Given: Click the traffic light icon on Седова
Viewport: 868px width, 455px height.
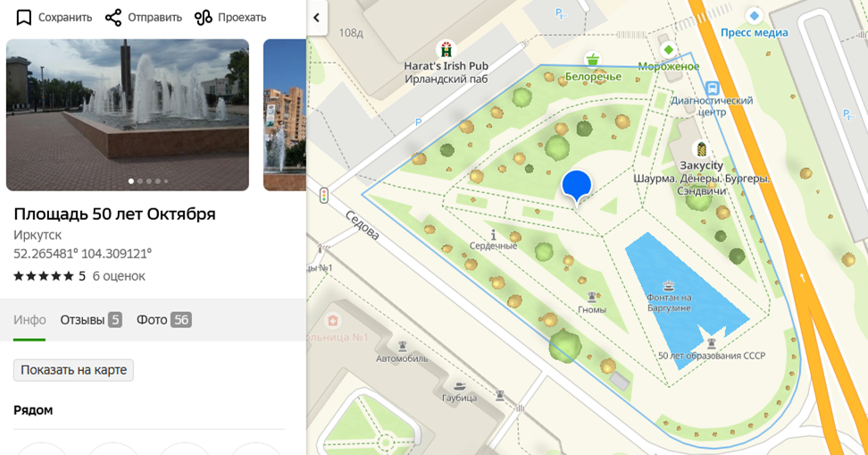Looking at the screenshot, I should (x=324, y=195).
